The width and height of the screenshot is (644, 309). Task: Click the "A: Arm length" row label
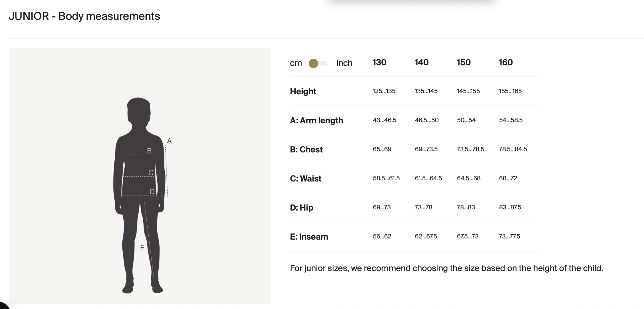pyautogui.click(x=316, y=120)
